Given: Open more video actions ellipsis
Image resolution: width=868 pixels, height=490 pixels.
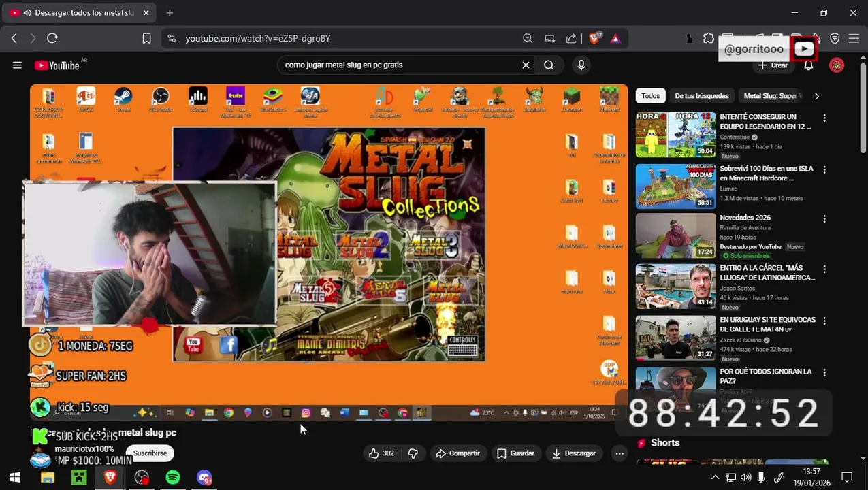Looking at the screenshot, I should (x=619, y=453).
